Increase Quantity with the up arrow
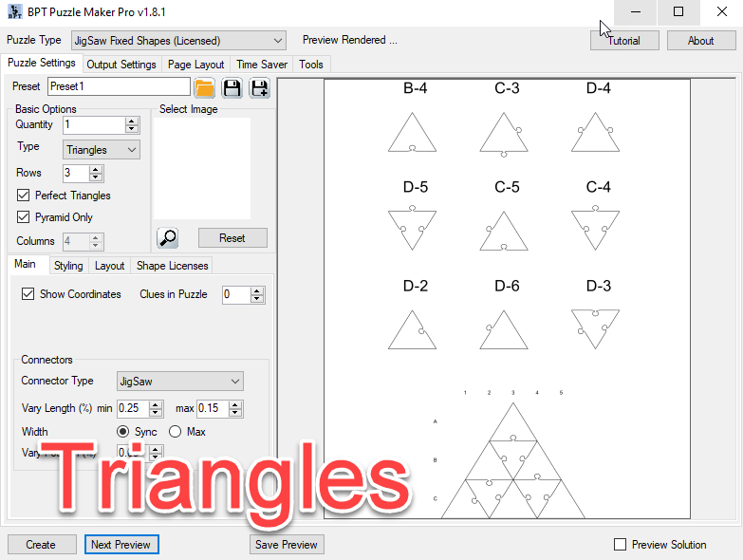 click(132, 121)
